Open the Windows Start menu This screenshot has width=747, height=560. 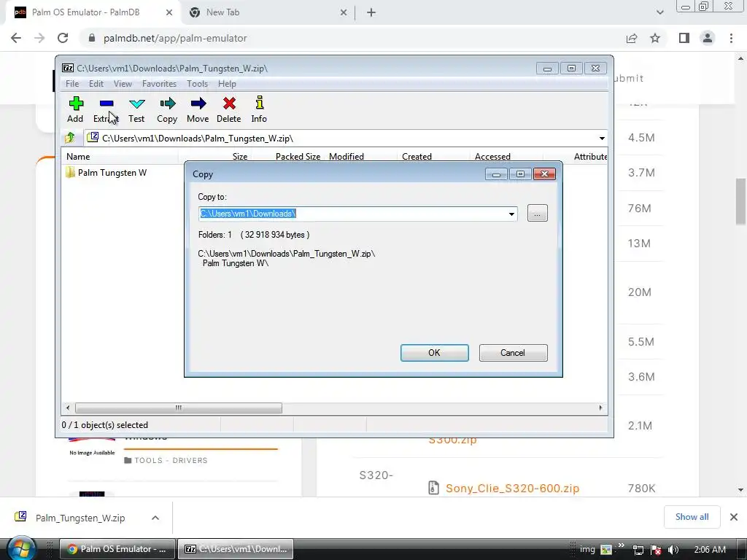coord(21,549)
